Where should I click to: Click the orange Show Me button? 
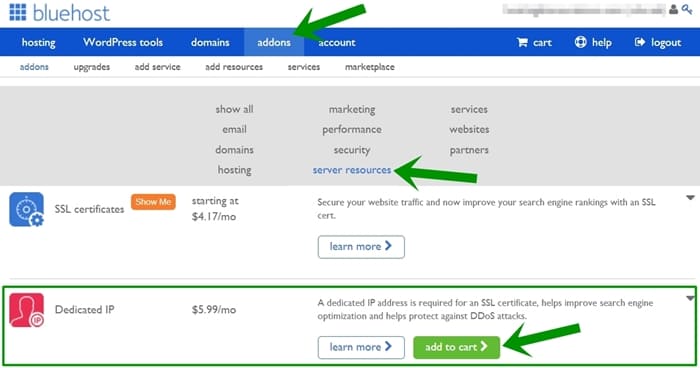pyautogui.click(x=153, y=202)
